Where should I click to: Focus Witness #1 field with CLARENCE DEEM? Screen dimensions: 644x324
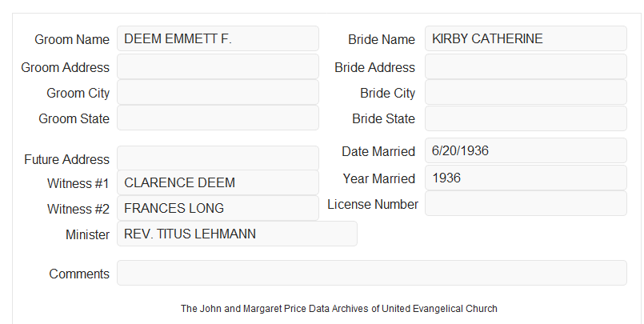[x=218, y=182]
